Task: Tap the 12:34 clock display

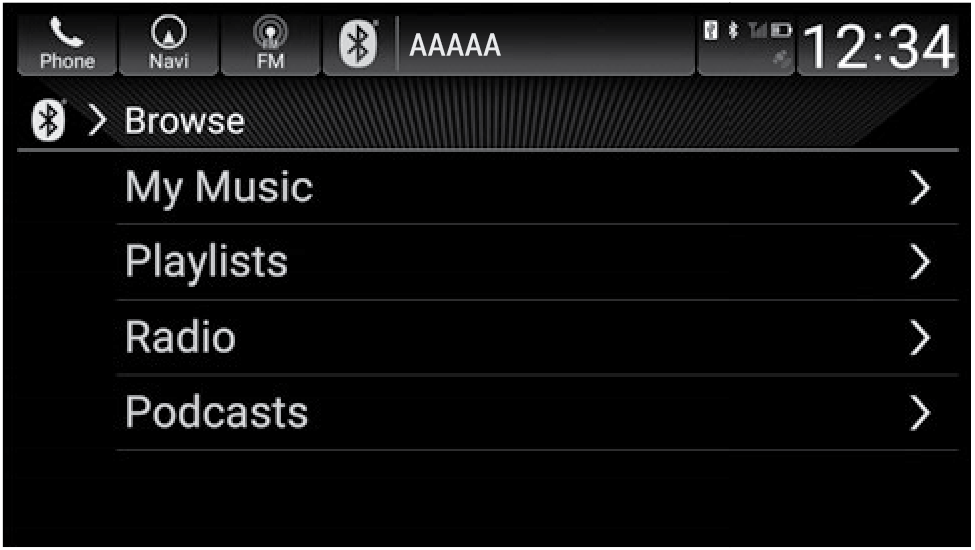Action: pyautogui.click(x=878, y=47)
